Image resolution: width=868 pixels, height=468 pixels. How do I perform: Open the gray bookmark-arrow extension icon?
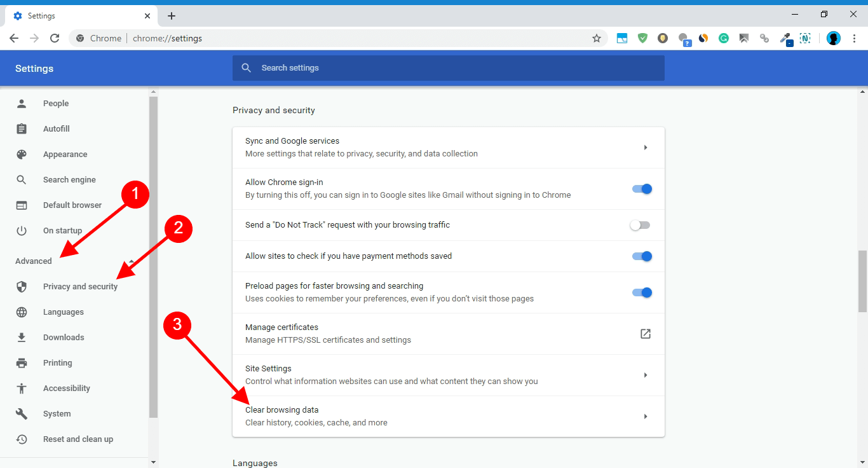(744, 38)
